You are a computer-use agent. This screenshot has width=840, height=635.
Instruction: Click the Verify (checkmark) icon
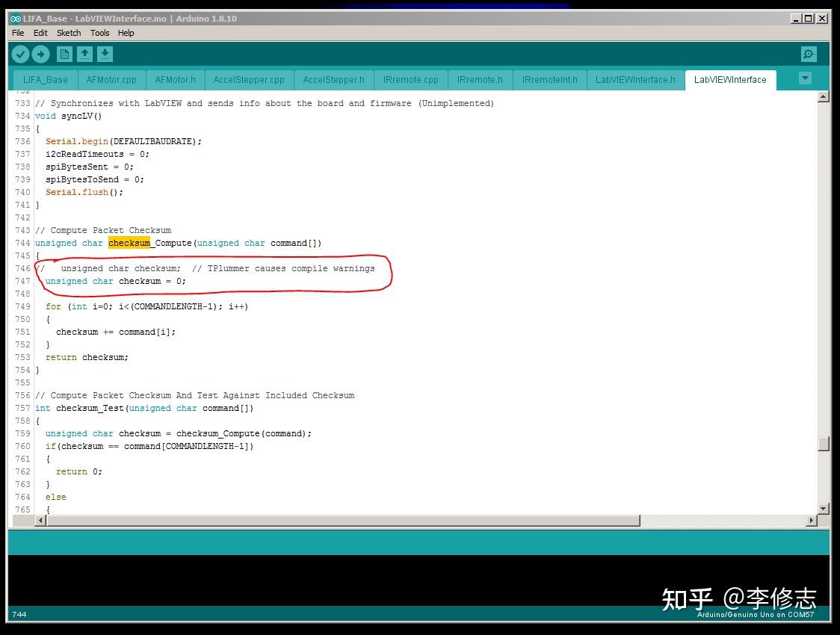pyautogui.click(x=20, y=54)
